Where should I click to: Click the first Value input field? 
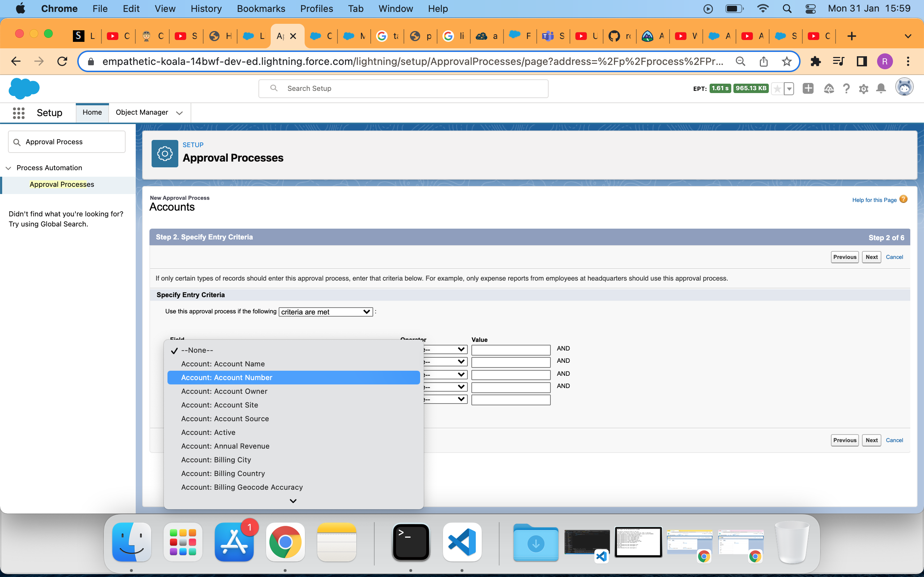coord(510,349)
